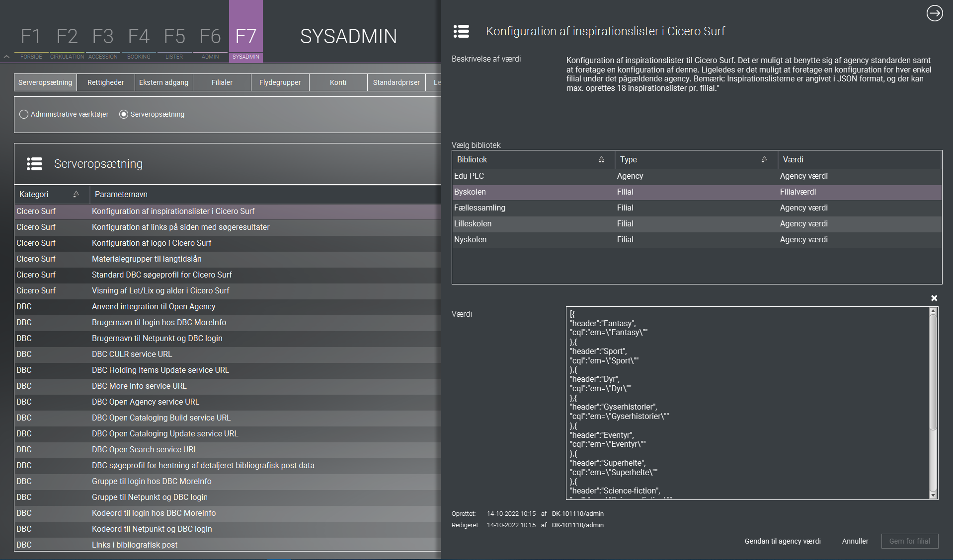Select Standard DBC søgeprofil for Cicero Surf
Screen dimensions: 953x560
coord(228,275)
